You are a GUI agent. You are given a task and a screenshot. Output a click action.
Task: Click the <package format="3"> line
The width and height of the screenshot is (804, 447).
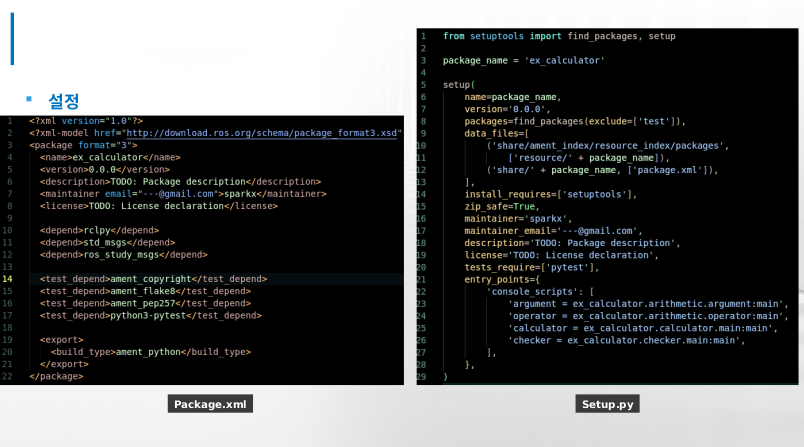(83, 145)
